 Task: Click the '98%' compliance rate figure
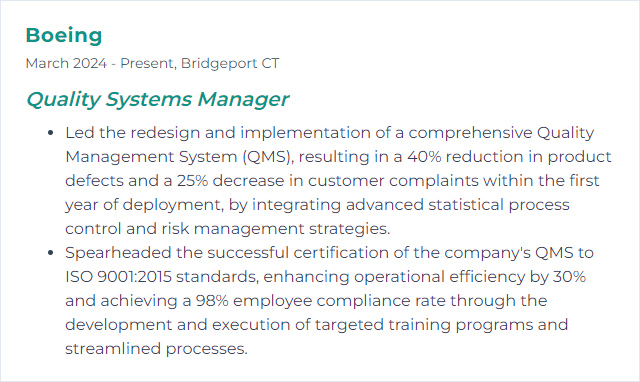[212, 301]
